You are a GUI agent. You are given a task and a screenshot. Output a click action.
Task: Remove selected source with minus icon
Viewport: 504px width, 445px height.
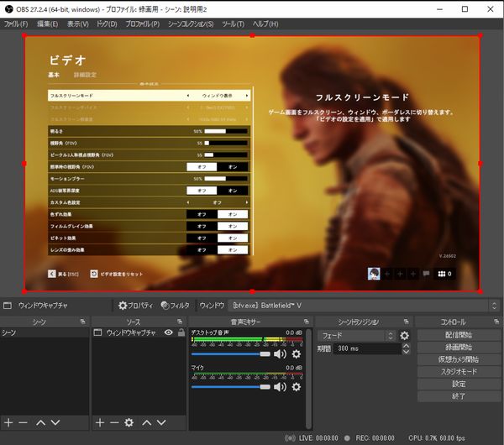pos(114,423)
